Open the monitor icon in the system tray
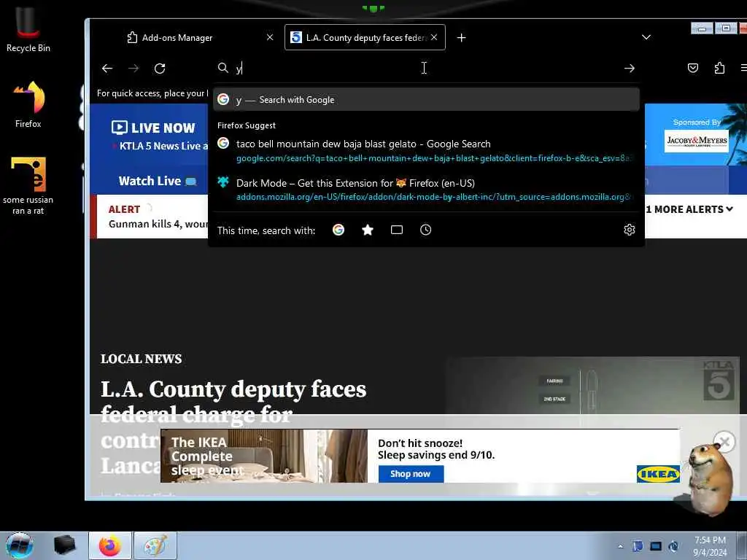The width and height of the screenshot is (747, 560). click(656, 546)
